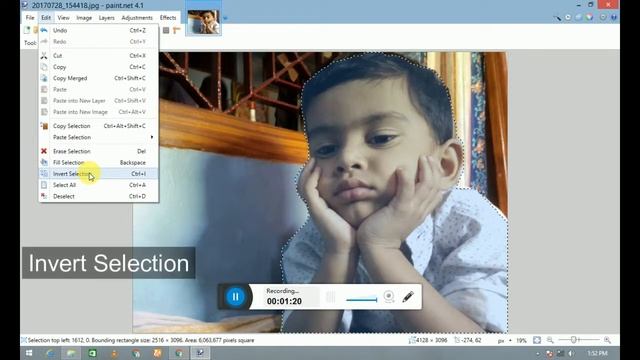The image size is (640, 360).
Task: Open the Settings gear icon
Action: [x=603, y=18]
